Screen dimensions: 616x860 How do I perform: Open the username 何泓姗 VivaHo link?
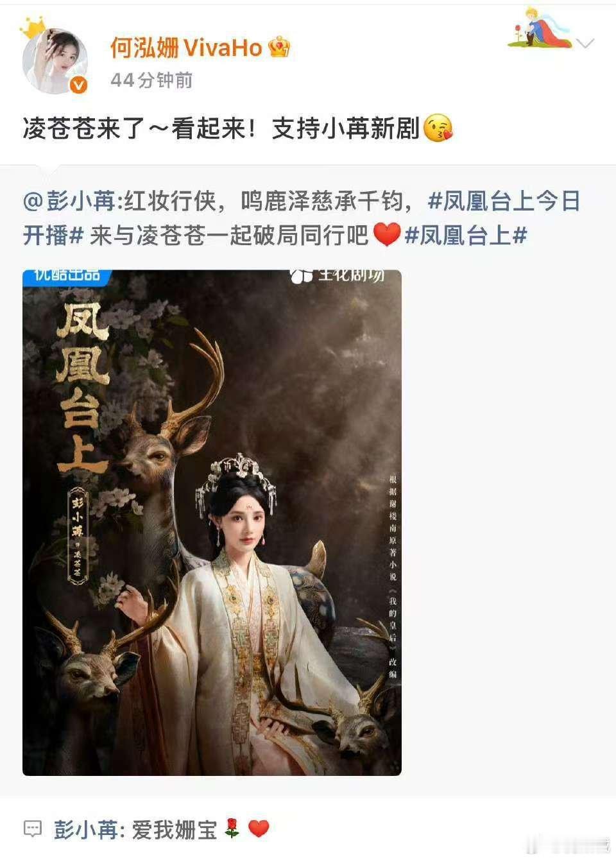[186, 47]
